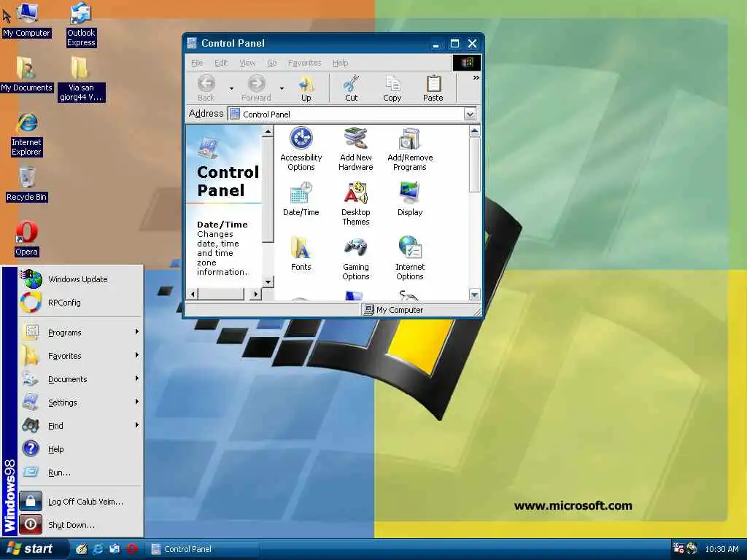
Task: Click the Paste toolbar button
Action: (433, 88)
